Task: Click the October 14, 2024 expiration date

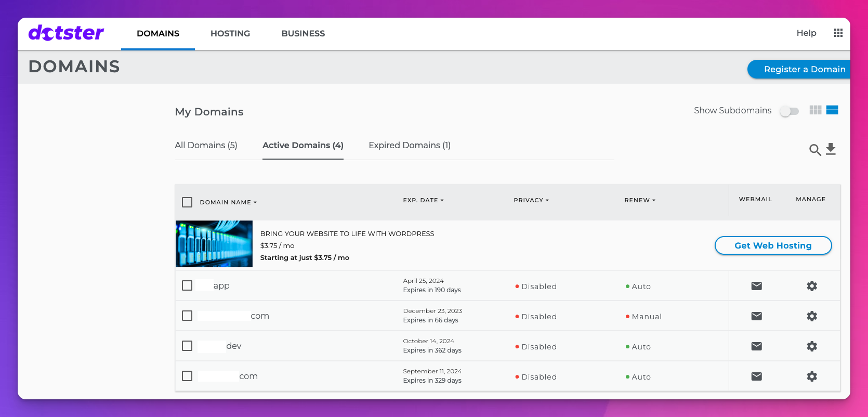Action: pos(428,341)
